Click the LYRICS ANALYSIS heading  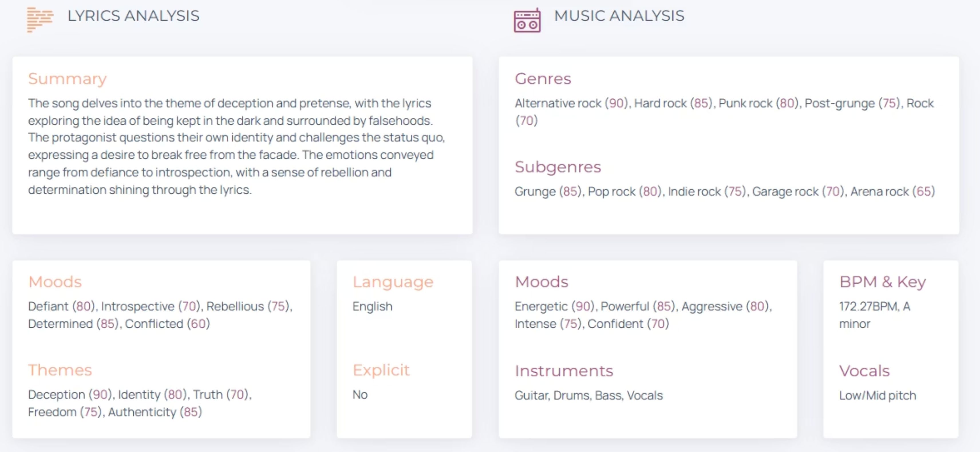133,16
